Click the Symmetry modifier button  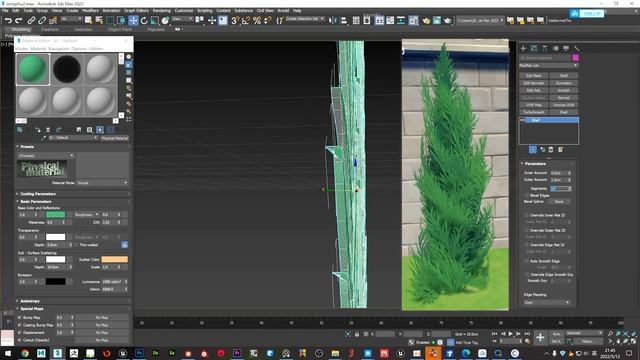pyautogui.click(x=564, y=83)
